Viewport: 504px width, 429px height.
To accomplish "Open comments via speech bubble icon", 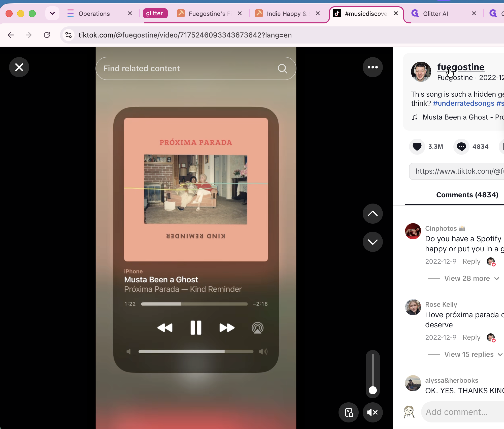I will (461, 146).
